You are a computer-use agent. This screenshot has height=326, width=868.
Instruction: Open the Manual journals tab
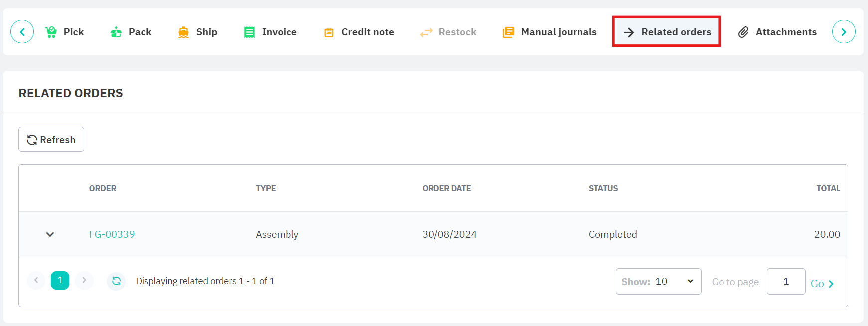(550, 32)
